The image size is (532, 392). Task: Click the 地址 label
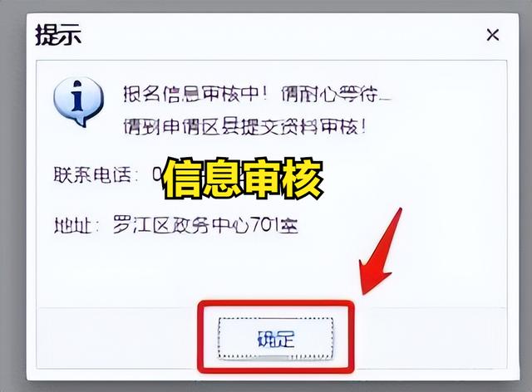pos(72,225)
